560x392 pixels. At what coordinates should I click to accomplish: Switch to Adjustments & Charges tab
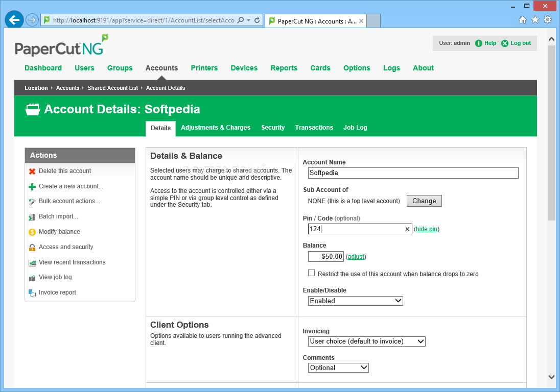coord(216,128)
